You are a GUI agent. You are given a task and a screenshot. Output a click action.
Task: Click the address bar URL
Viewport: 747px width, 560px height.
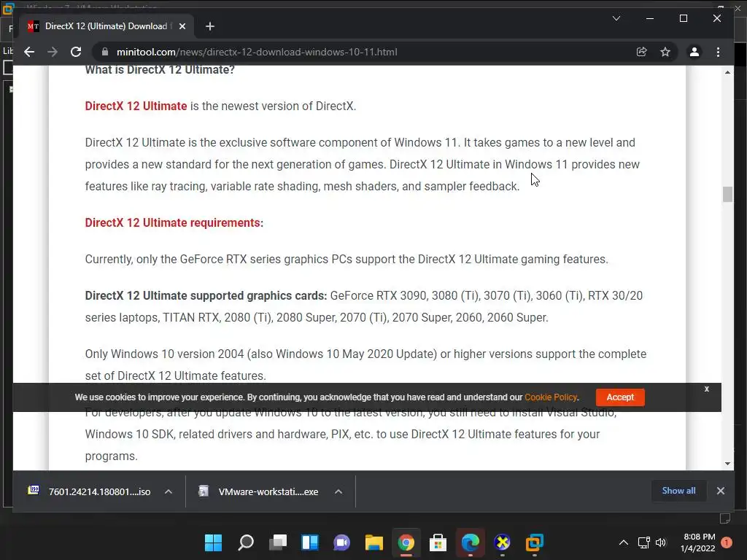(x=257, y=52)
